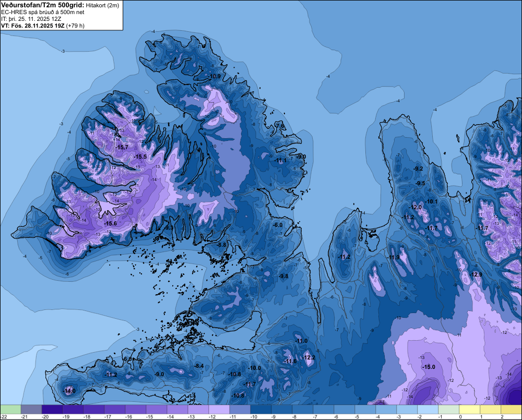
Task: Select the '(+79 h)' forecast offset text
Action: (75, 26)
